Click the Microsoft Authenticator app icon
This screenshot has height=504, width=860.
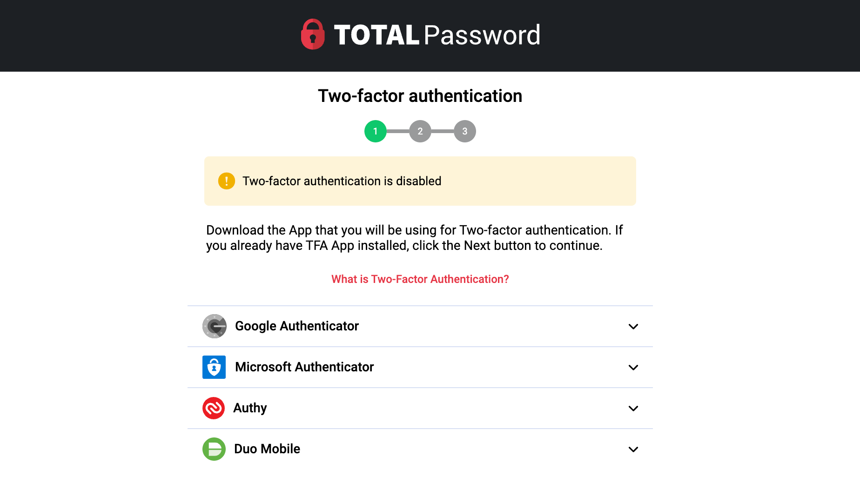[x=214, y=367]
